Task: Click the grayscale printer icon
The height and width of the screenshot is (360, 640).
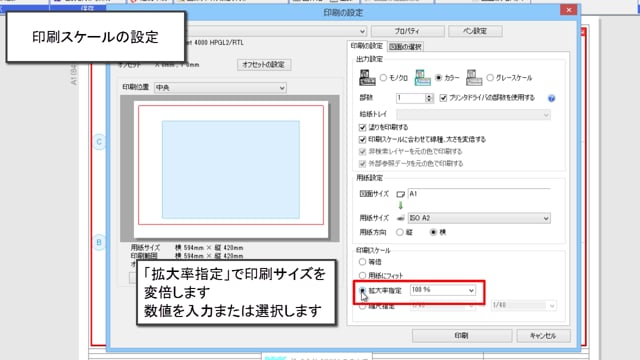Action: coord(474,78)
